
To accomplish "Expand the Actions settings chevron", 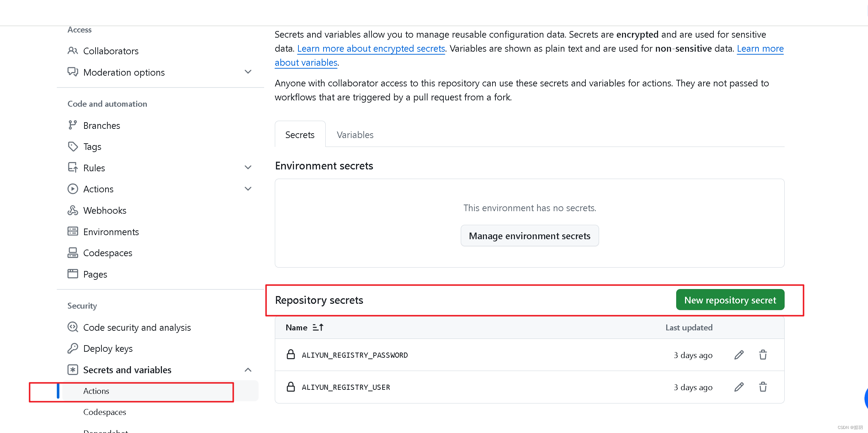I will [x=248, y=189].
